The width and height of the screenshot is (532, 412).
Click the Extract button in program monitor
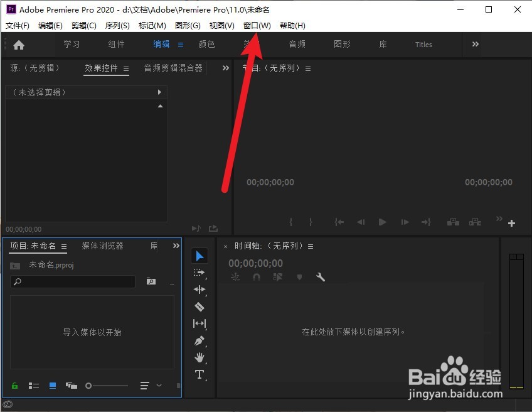point(475,222)
